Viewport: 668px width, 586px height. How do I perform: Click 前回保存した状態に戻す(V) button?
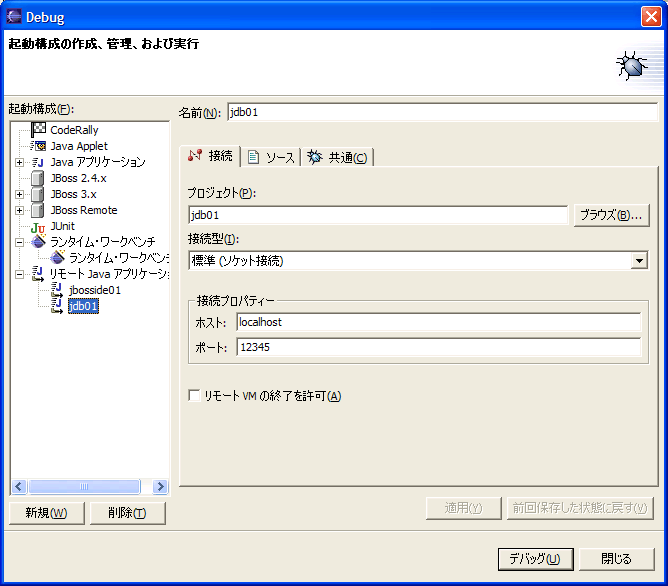[580, 508]
